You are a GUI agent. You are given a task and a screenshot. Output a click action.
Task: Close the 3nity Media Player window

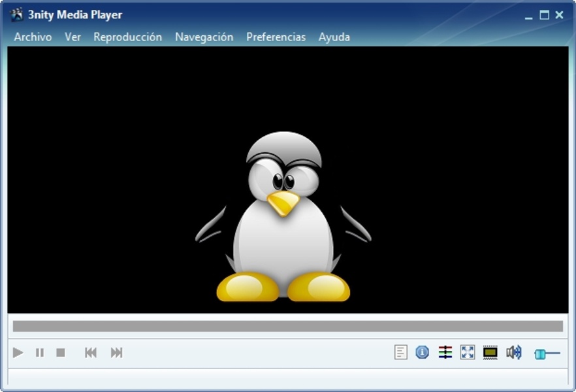coord(560,15)
